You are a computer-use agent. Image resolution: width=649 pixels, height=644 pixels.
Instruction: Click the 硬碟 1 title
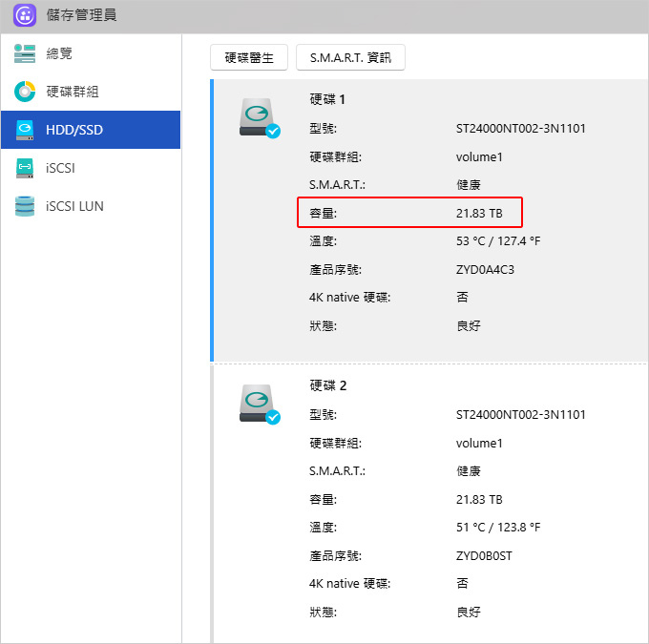pyautogui.click(x=327, y=99)
